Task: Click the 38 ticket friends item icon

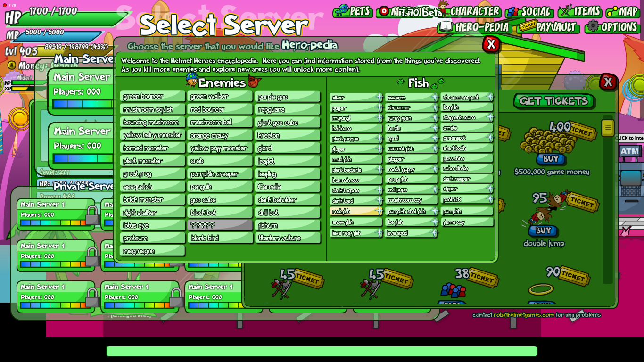Action: (453, 290)
